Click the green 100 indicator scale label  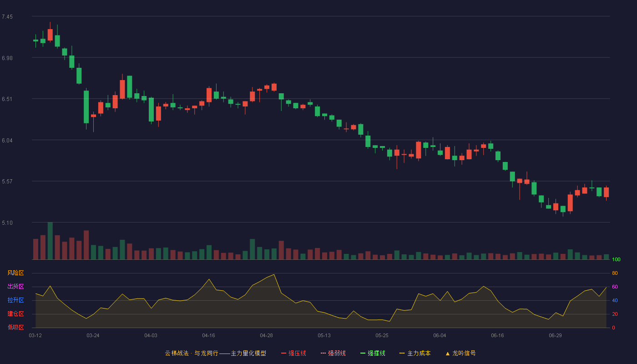(x=617, y=259)
